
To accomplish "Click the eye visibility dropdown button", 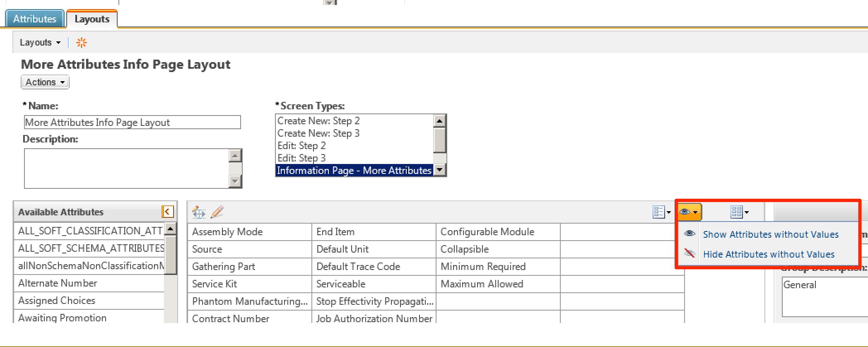I will pyautogui.click(x=689, y=212).
